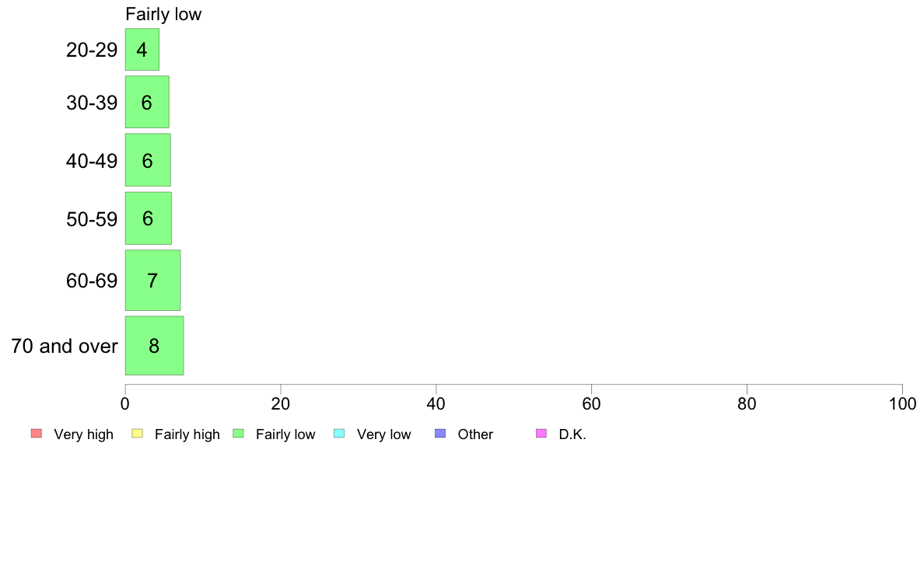Click the 40 tick on the x-axis
Screen dimensions: 924x572
click(436, 403)
